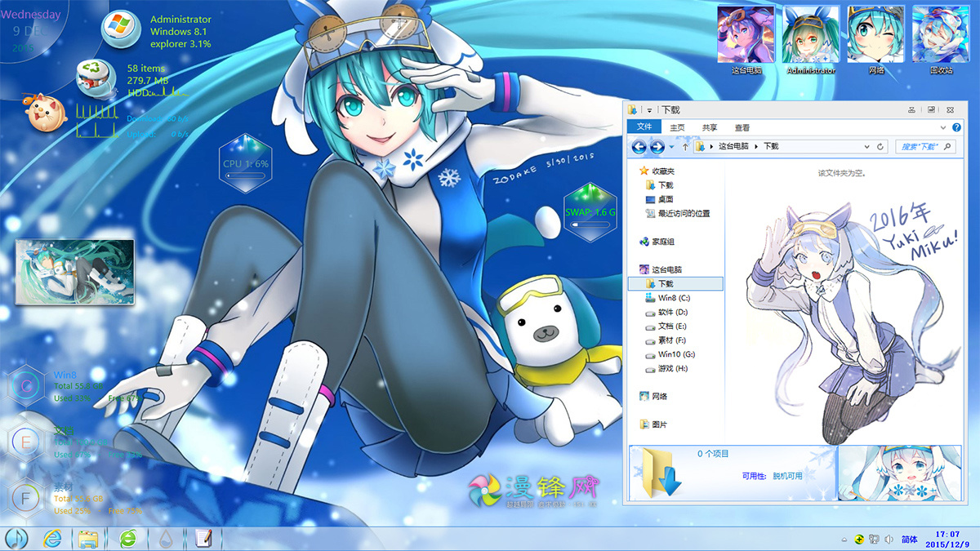Launch Internet Explorer from the taskbar

[51, 540]
